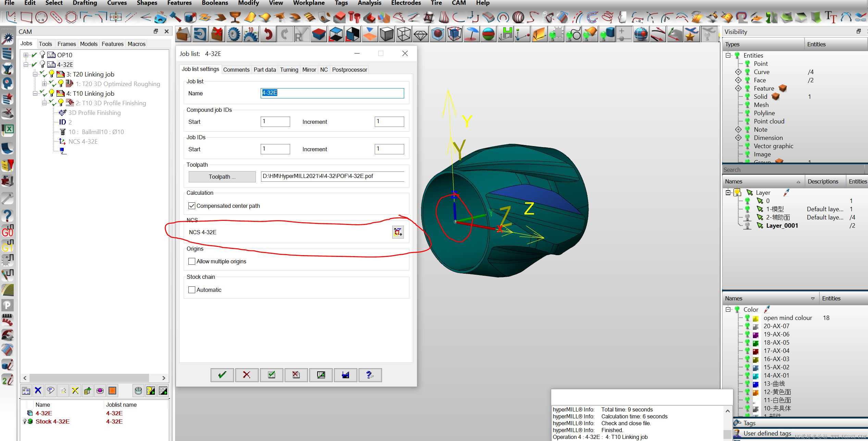Viewport: 868px width, 441px height.
Task: Click the save disk icon in dialog bottom row
Action: 345,375
